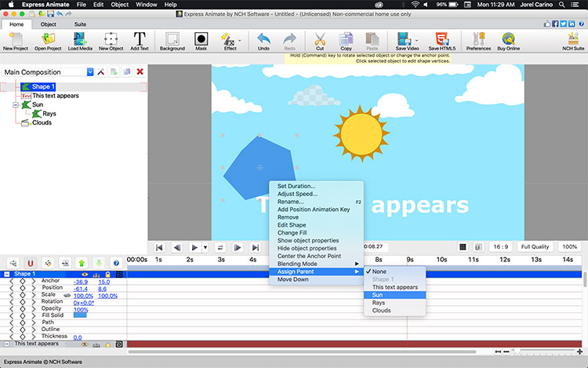Toggle Scale constrain proportions link icon
The height and width of the screenshot is (368, 588).
pos(67,295)
